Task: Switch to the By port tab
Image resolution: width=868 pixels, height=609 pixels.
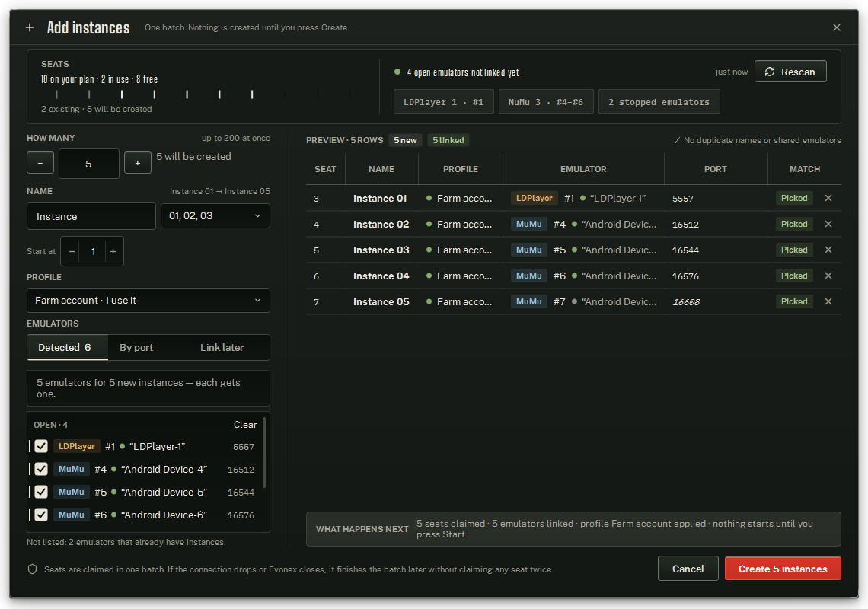Action: pyautogui.click(x=136, y=347)
